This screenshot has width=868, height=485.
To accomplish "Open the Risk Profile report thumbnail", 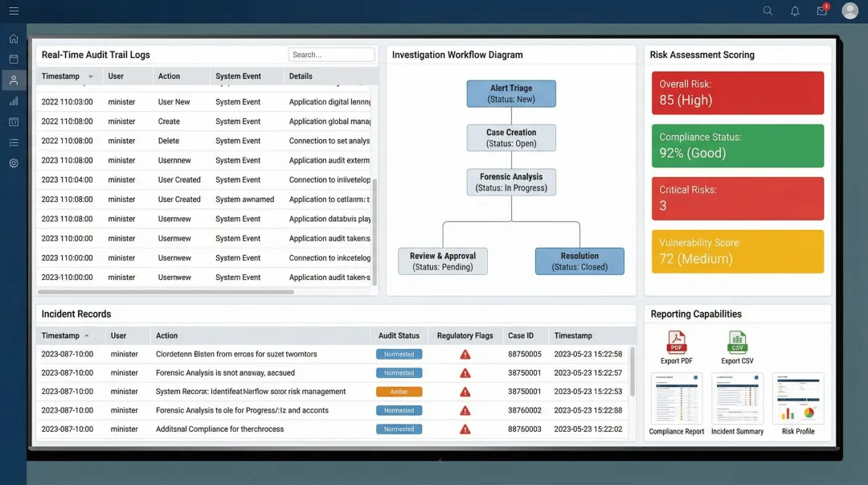I will (x=798, y=398).
